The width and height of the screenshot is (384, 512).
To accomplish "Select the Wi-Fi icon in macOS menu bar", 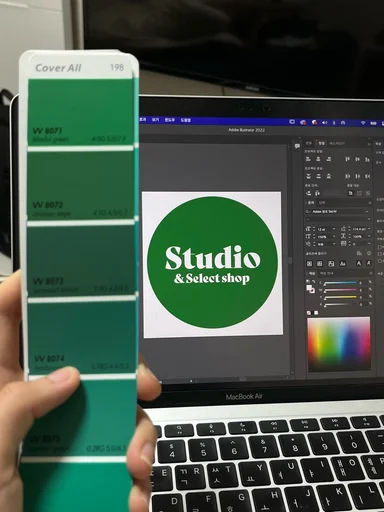I will (363, 123).
